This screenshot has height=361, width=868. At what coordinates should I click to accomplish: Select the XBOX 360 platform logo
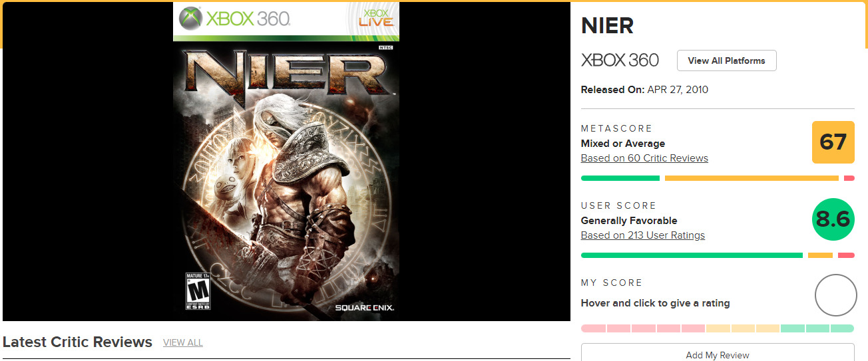tap(620, 60)
